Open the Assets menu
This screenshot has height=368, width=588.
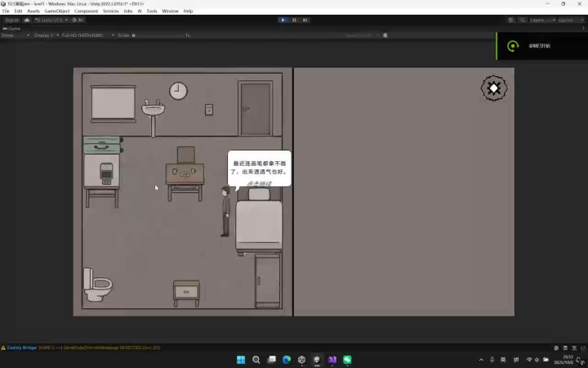pos(33,11)
